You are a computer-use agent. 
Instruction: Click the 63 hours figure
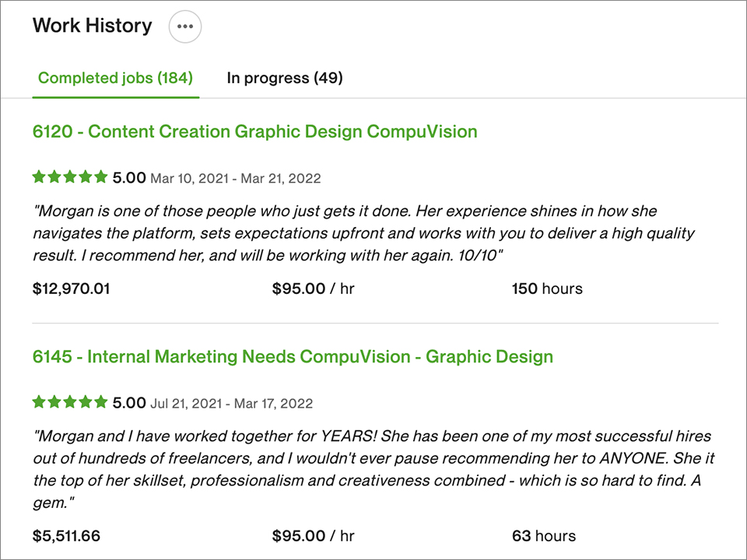tap(544, 536)
